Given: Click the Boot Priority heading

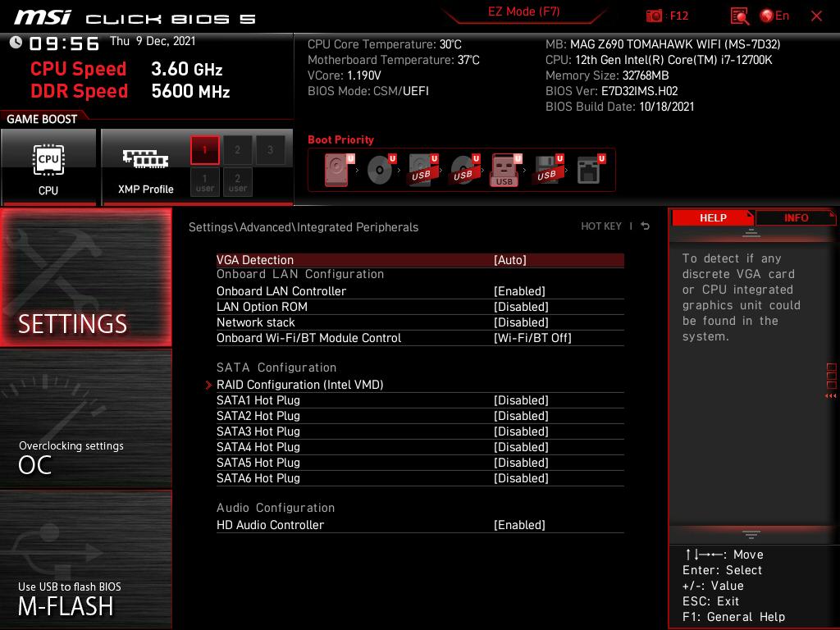Looking at the screenshot, I should pos(340,139).
